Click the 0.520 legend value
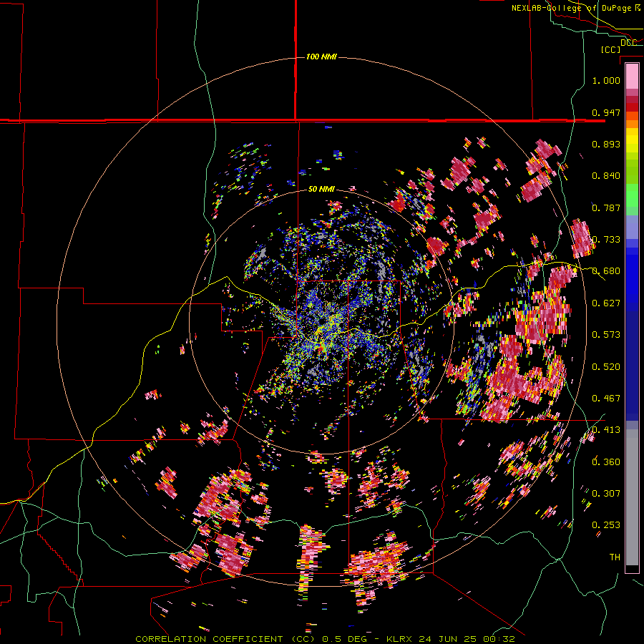The width and height of the screenshot is (644, 644). click(x=606, y=366)
